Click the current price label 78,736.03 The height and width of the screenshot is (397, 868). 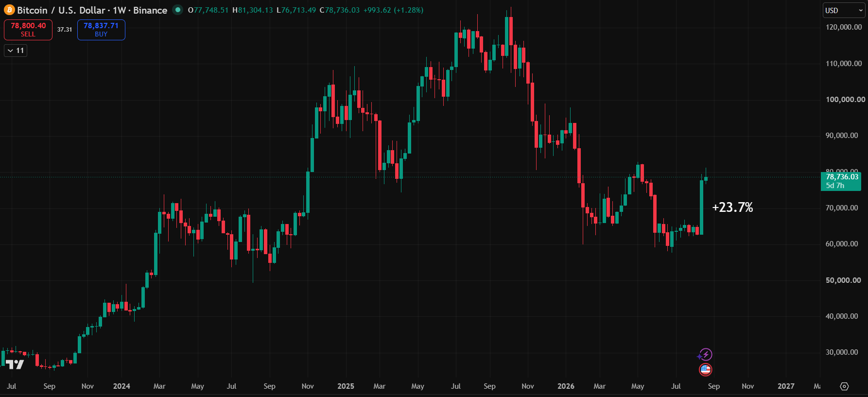point(842,177)
